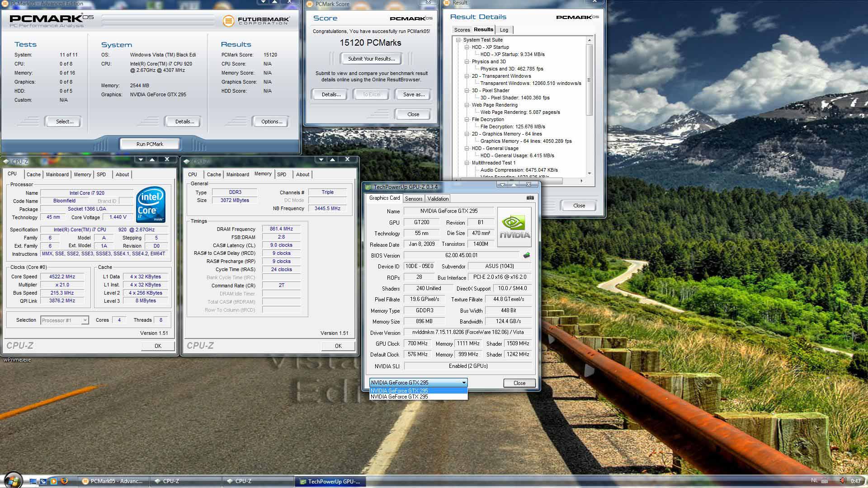The width and height of the screenshot is (868, 488).
Task: Open the Cache tab in left CPU-Z window
Action: 33,174
